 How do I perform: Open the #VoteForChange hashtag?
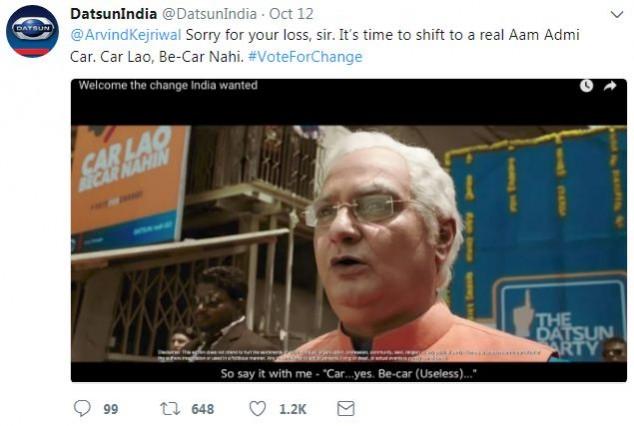click(x=305, y=57)
